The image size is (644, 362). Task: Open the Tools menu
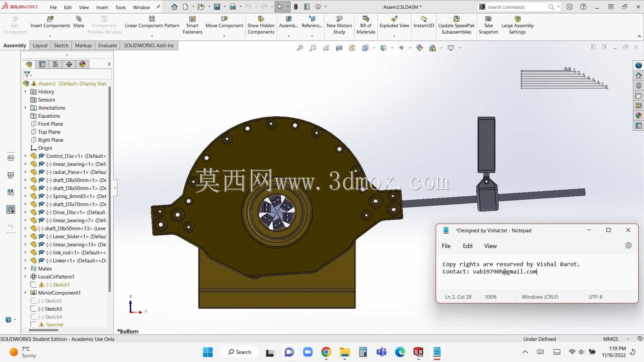[x=120, y=7]
